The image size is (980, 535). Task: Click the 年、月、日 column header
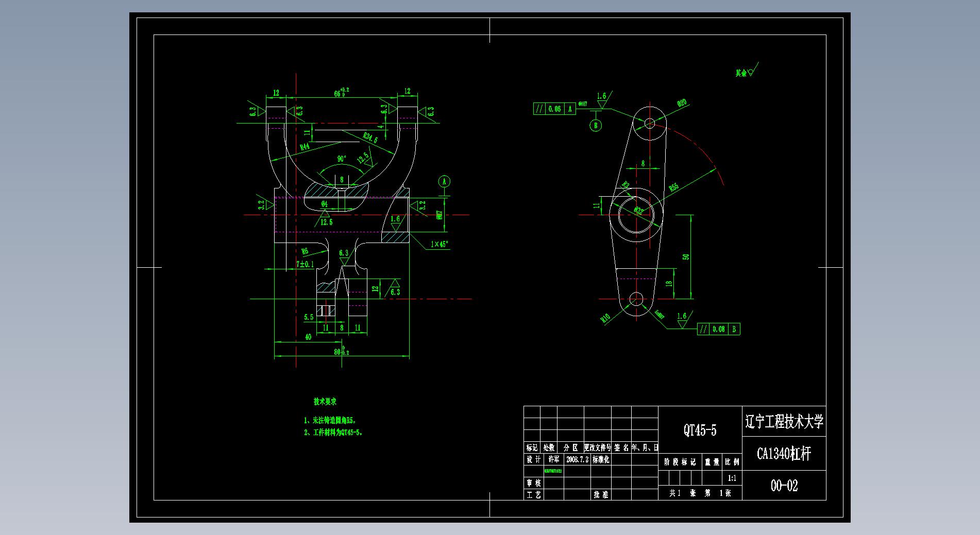pyautogui.click(x=645, y=447)
